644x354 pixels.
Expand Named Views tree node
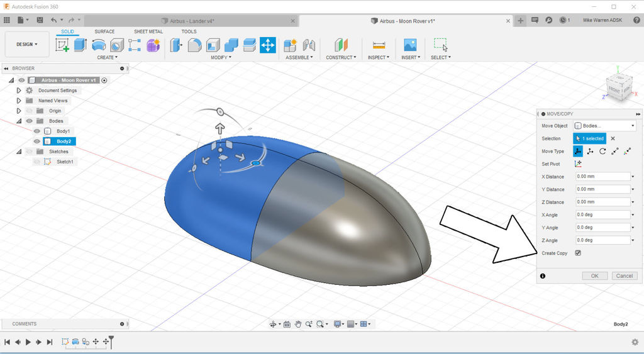click(18, 101)
